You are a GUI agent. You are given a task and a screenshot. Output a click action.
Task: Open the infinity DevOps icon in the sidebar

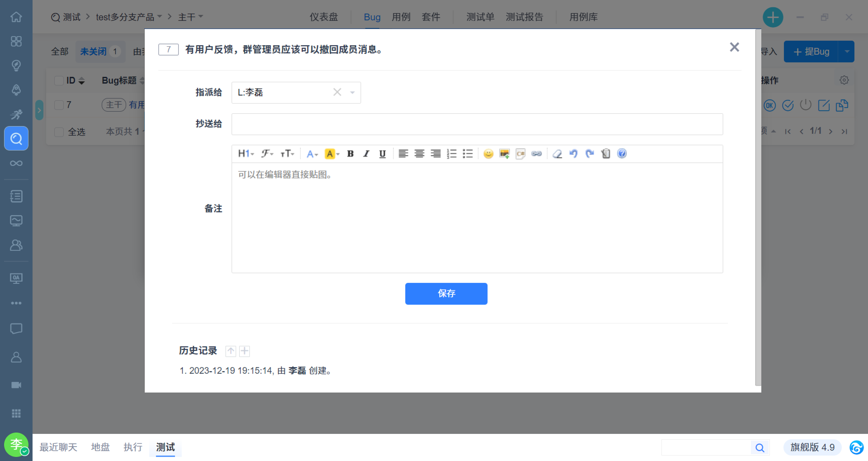16,163
